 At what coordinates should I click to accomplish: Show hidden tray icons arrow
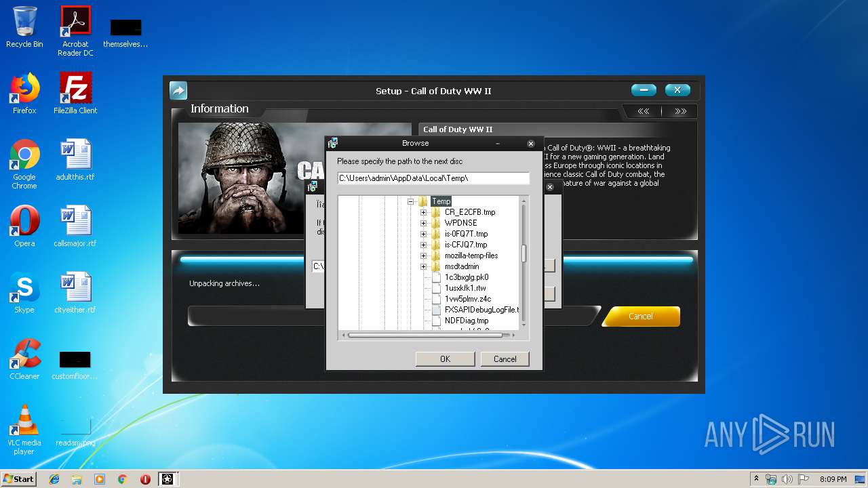(x=756, y=479)
